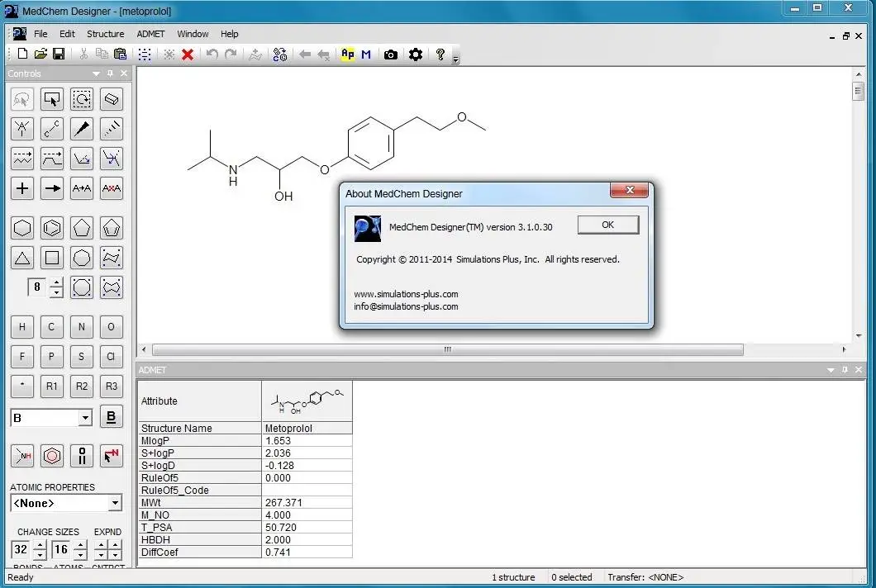
Task: Choose the zigzag chain drawing tool
Action: 22,159
